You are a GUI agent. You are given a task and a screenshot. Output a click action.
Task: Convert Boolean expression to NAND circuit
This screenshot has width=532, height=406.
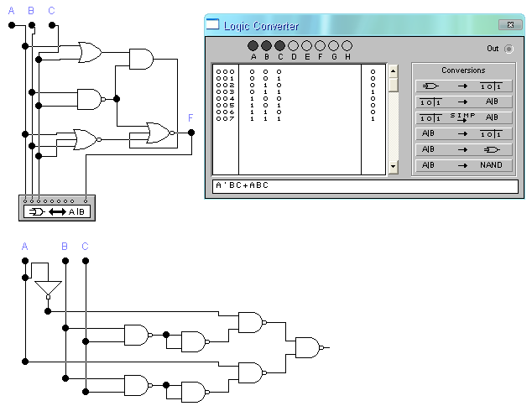click(x=463, y=165)
